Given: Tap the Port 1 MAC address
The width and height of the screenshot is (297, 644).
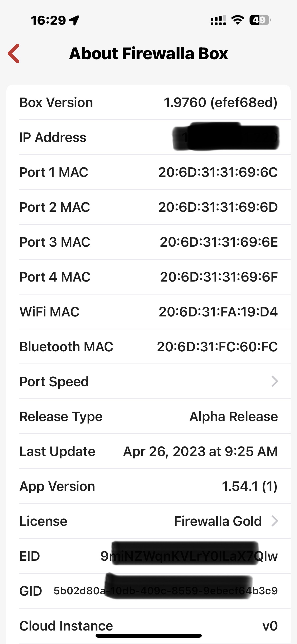Looking at the screenshot, I should 218,172.
